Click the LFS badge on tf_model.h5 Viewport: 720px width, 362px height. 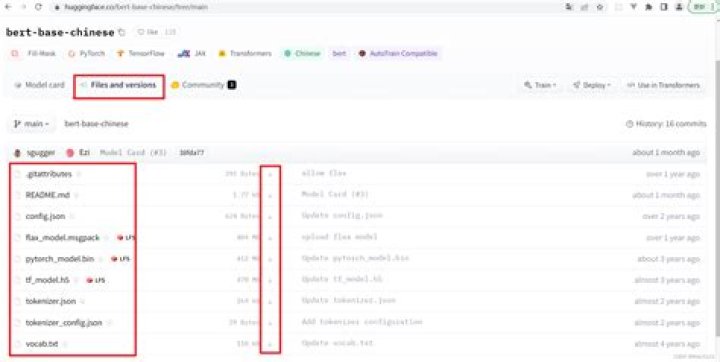pos(96,280)
